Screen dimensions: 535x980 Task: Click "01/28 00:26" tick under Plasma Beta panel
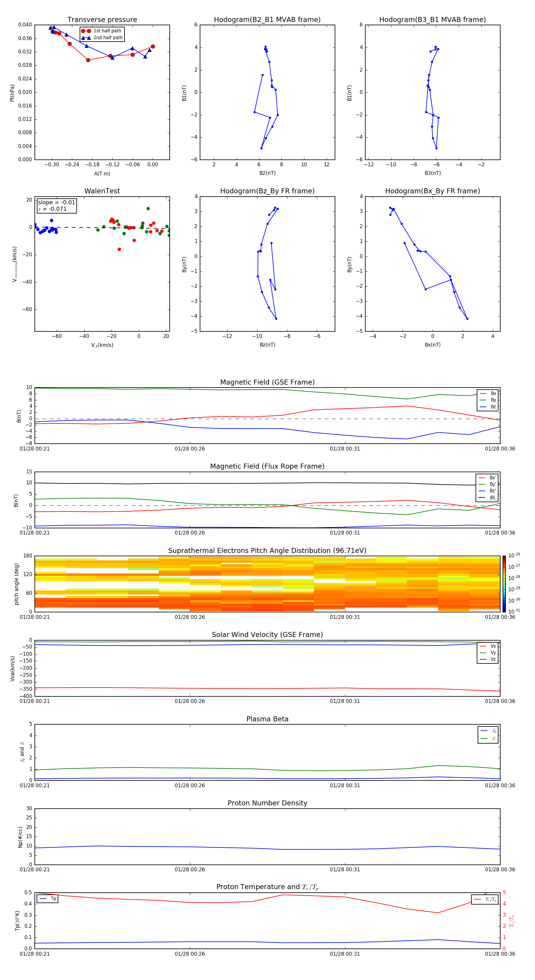(x=190, y=785)
